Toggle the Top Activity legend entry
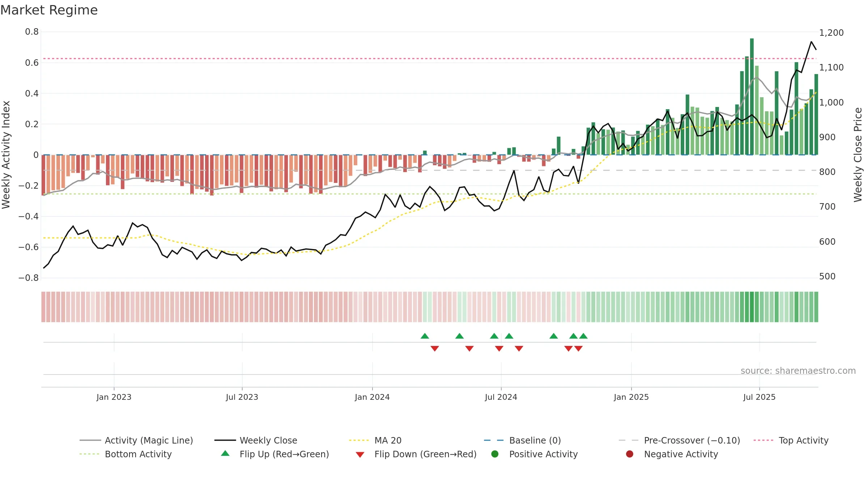868x488 pixels. 791,440
